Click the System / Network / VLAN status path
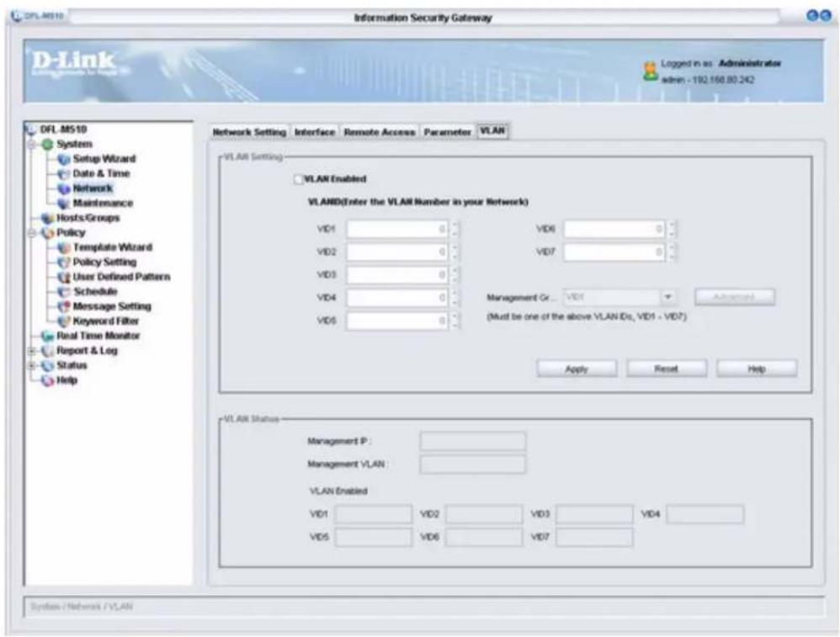 point(82,607)
